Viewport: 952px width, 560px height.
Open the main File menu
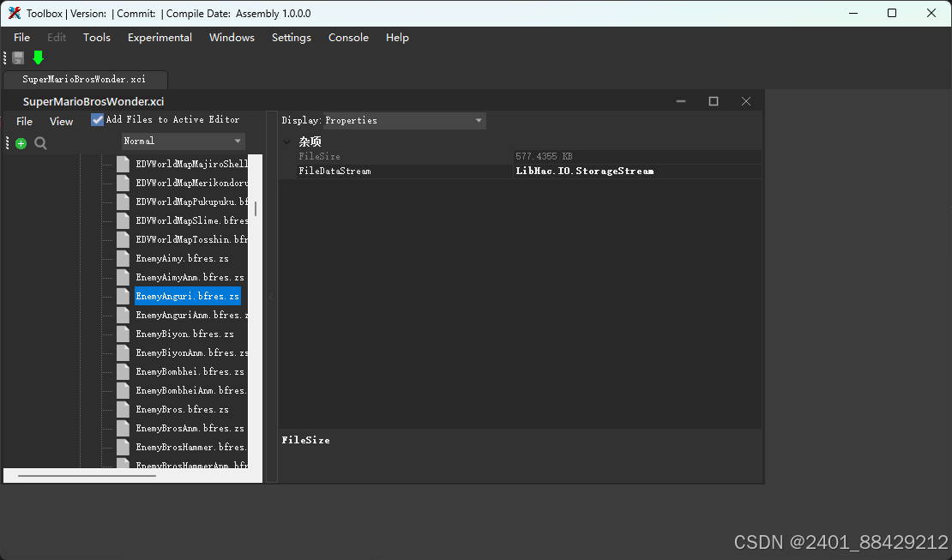pyautogui.click(x=21, y=38)
